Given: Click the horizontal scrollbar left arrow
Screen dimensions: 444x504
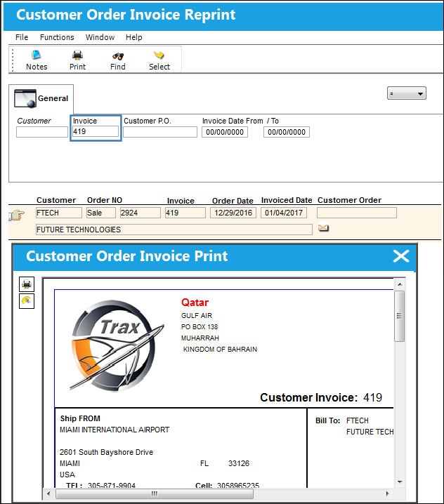Looking at the screenshot, I should pos(49,493).
